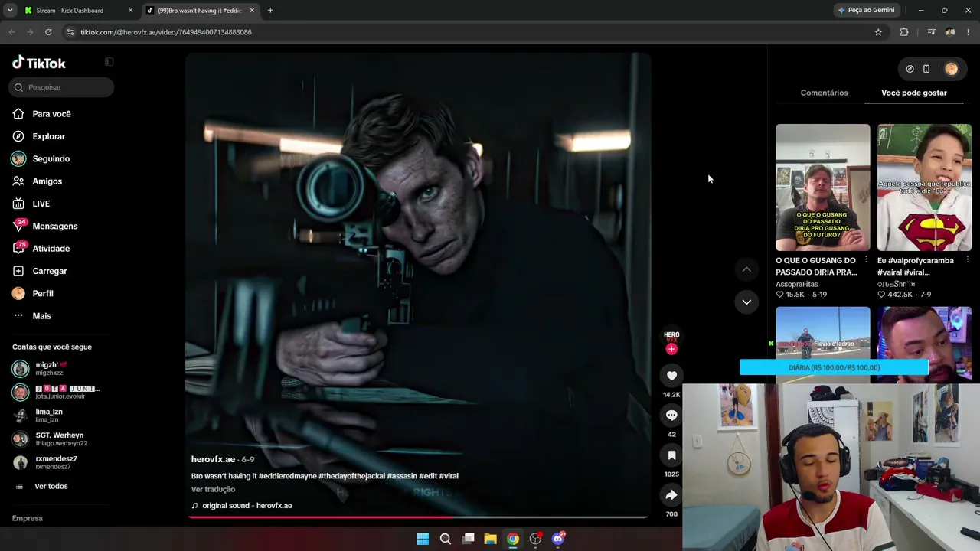Switch to the Comentários tab
Viewport: 980px width, 551px height.
pyautogui.click(x=824, y=93)
